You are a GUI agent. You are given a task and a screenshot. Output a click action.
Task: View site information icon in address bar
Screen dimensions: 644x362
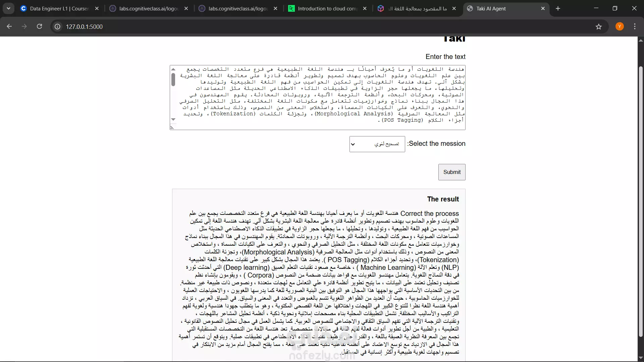pos(57,26)
